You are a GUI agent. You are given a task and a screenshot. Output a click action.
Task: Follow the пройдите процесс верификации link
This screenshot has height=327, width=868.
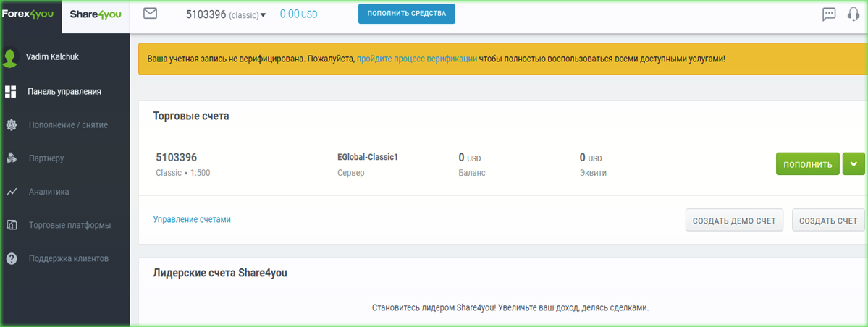[x=416, y=59]
